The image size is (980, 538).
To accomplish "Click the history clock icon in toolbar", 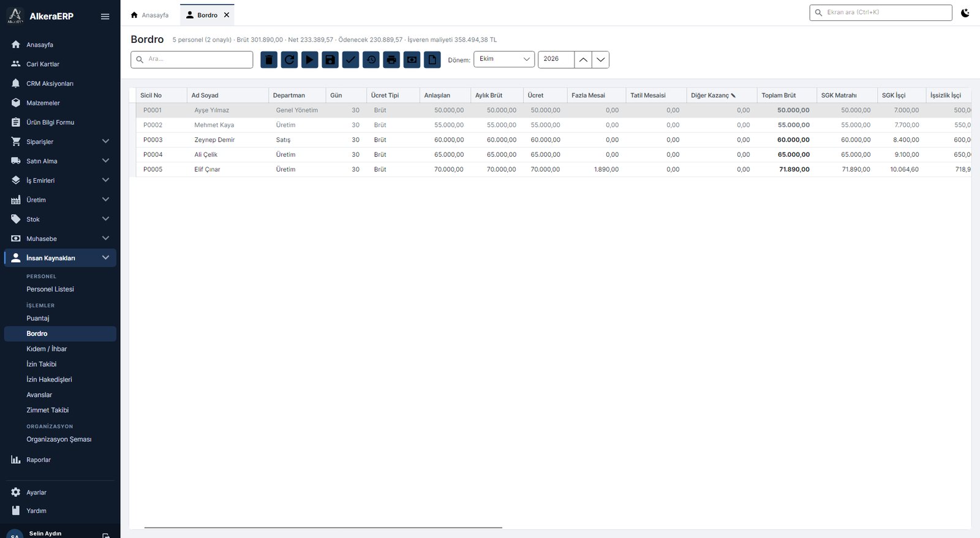I will 371,59.
